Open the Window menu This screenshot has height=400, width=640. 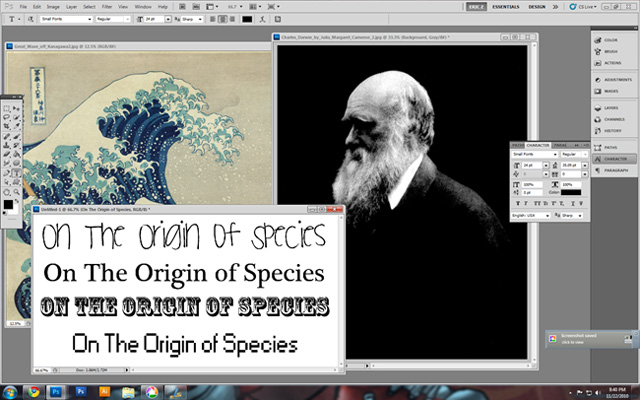tap(142, 7)
